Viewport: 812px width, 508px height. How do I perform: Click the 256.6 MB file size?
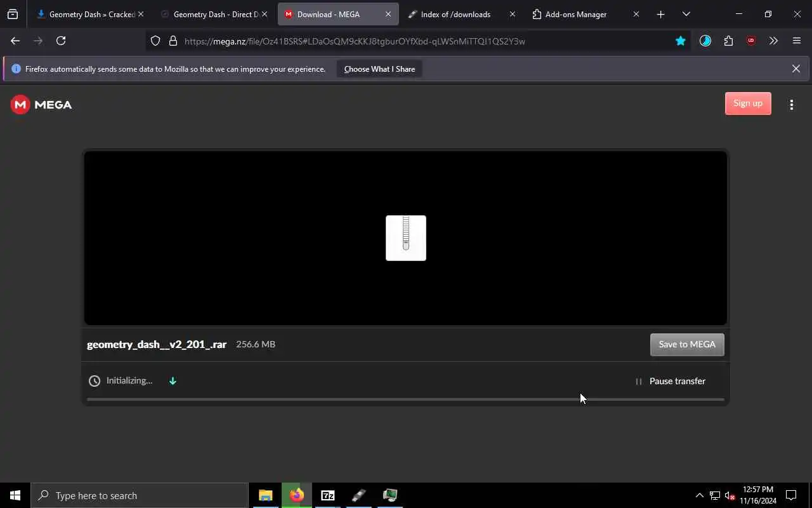256,344
